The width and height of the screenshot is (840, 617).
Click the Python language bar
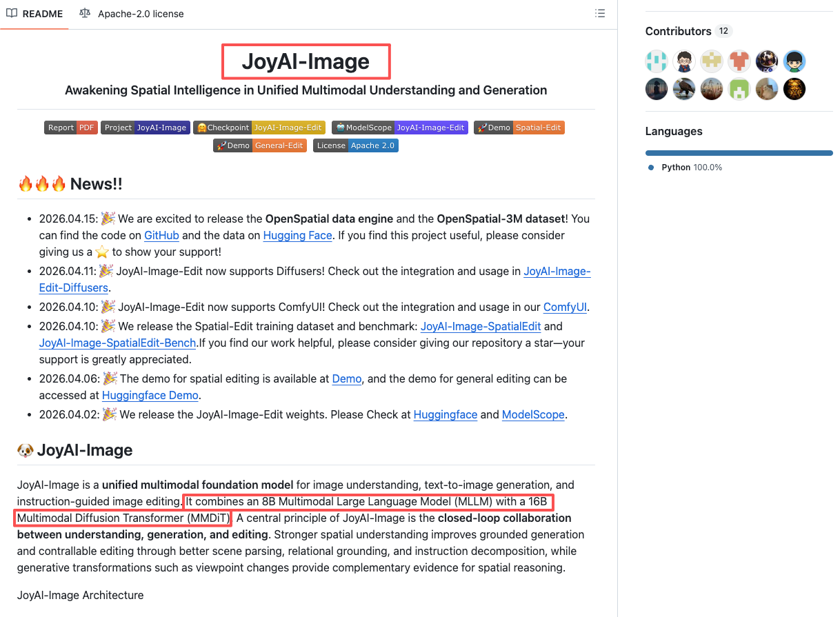[739, 153]
